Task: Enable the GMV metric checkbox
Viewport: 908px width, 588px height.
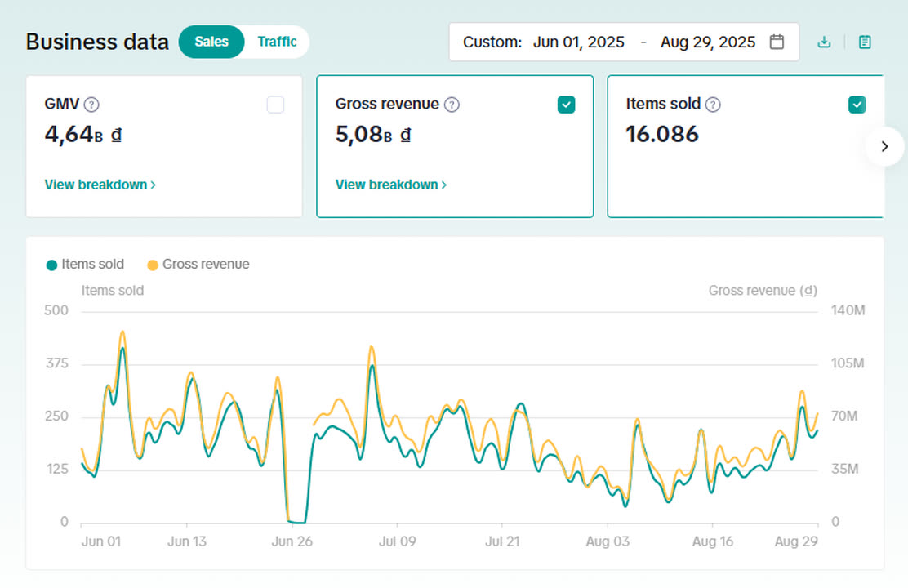Action: click(276, 105)
